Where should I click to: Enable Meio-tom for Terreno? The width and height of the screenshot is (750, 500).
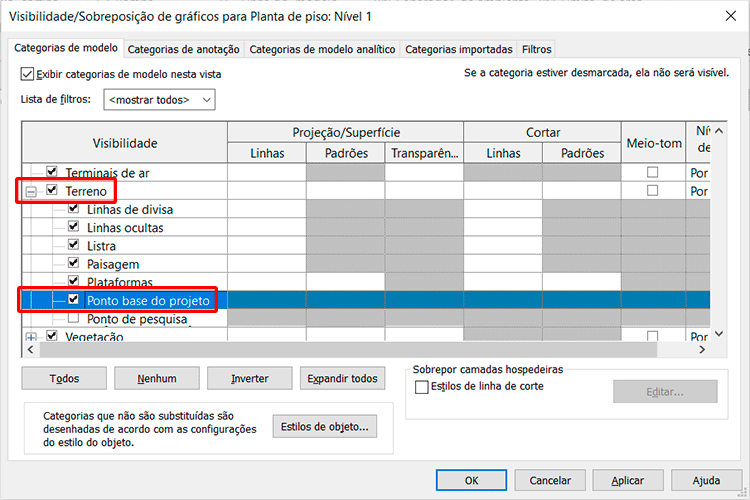pyautogui.click(x=652, y=190)
